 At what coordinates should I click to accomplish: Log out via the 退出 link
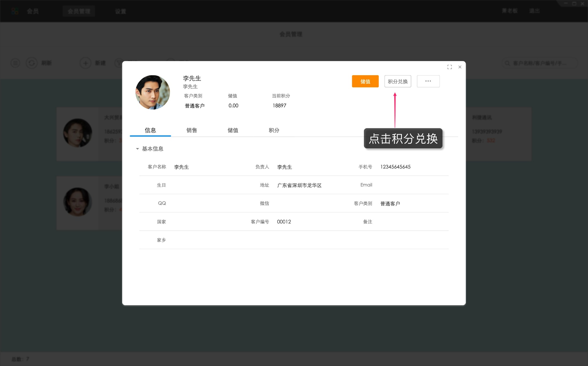pos(535,11)
